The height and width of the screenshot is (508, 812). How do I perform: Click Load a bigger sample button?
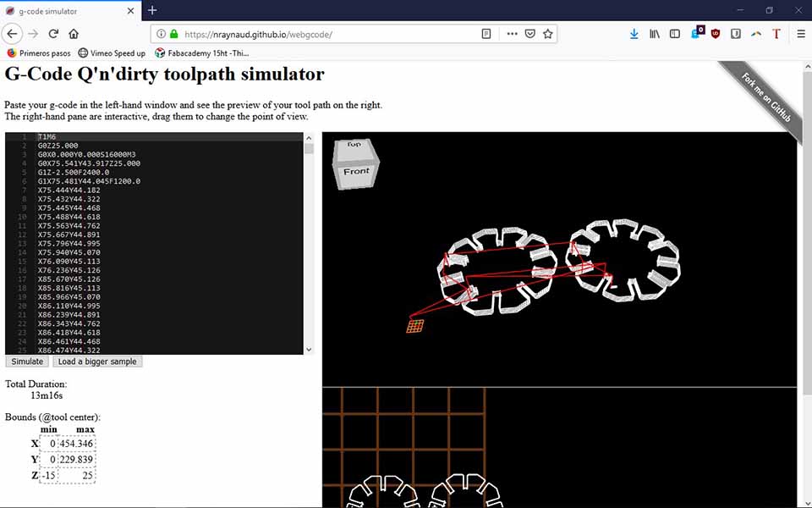[x=97, y=362]
